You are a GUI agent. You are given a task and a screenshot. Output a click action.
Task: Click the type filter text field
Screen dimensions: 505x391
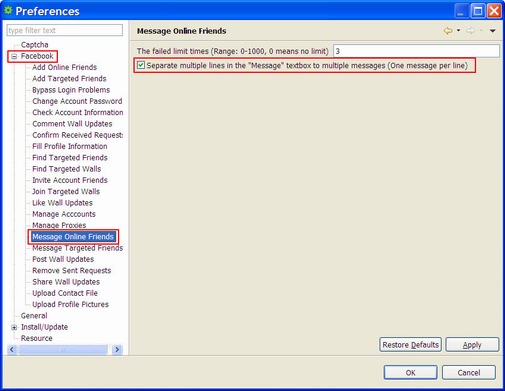[65, 30]
